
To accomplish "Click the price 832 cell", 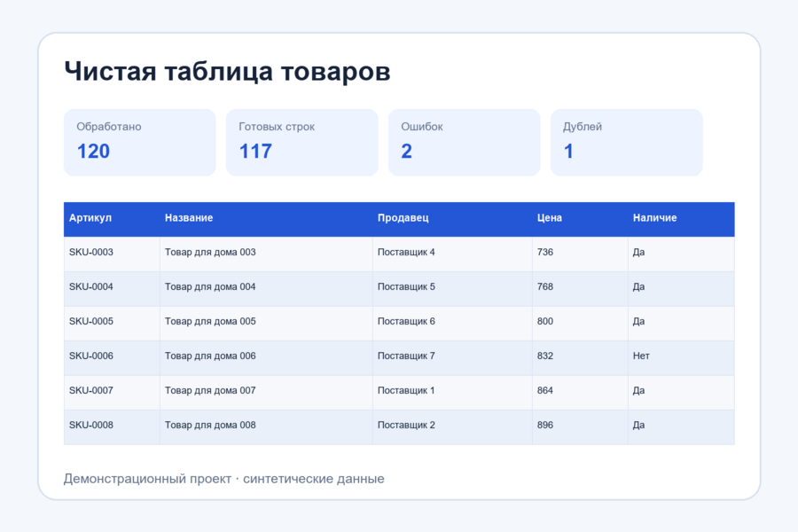I will click(580, 357).
